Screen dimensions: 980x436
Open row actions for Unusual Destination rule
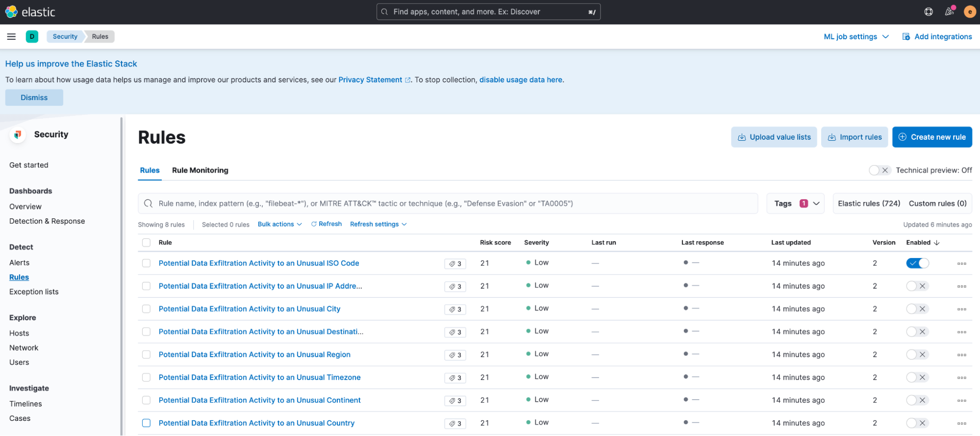tap(961, 332)
